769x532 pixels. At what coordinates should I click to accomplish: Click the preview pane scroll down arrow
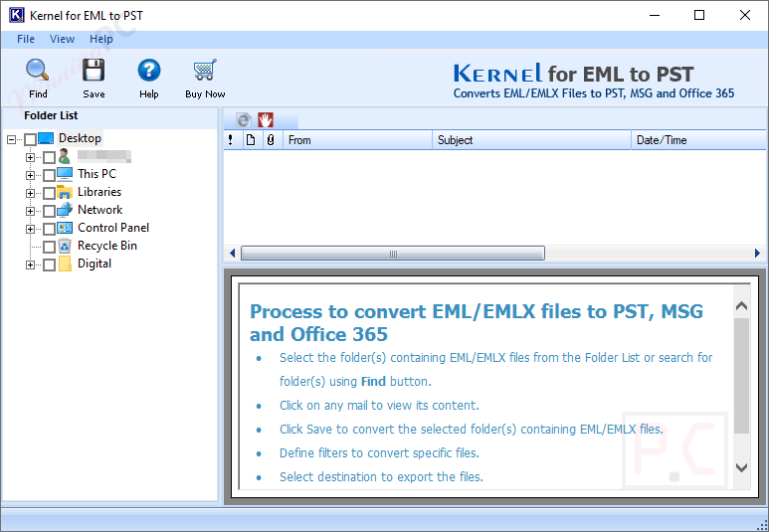(x=741, y=467)
